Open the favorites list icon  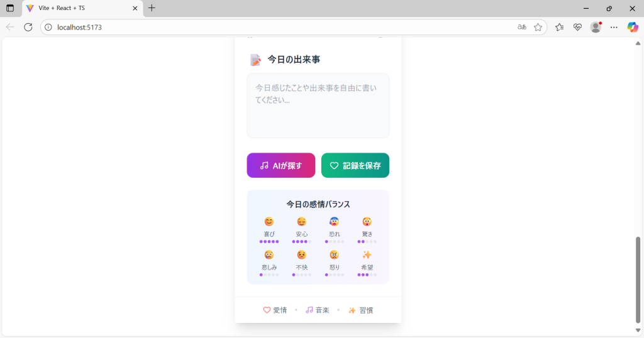[x=559, y=27]
